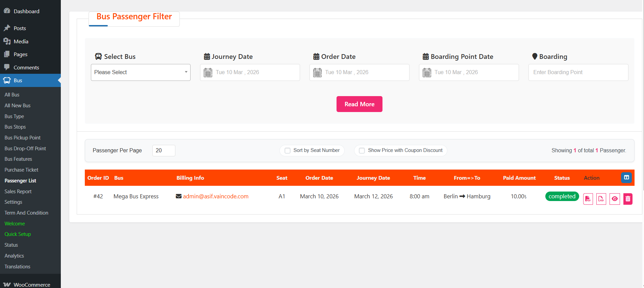Click the Enter Boarding Point input
The height and width of the screenshot is (288, 644).
578,72
